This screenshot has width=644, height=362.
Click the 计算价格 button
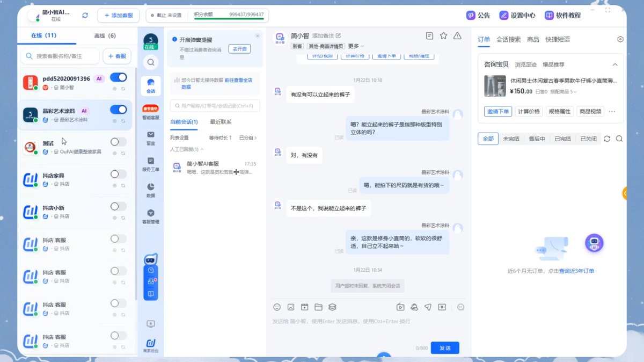(x=528, y=112)
